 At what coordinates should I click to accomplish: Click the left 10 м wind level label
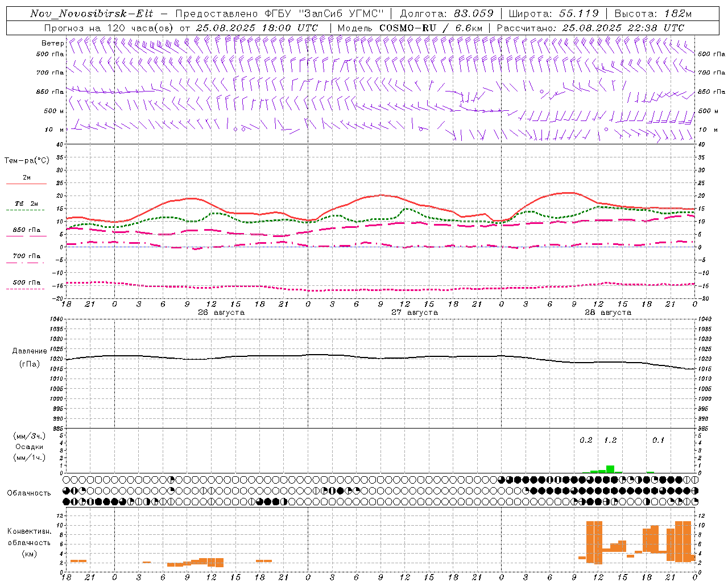pyautogui.click(x=54, y=130)
